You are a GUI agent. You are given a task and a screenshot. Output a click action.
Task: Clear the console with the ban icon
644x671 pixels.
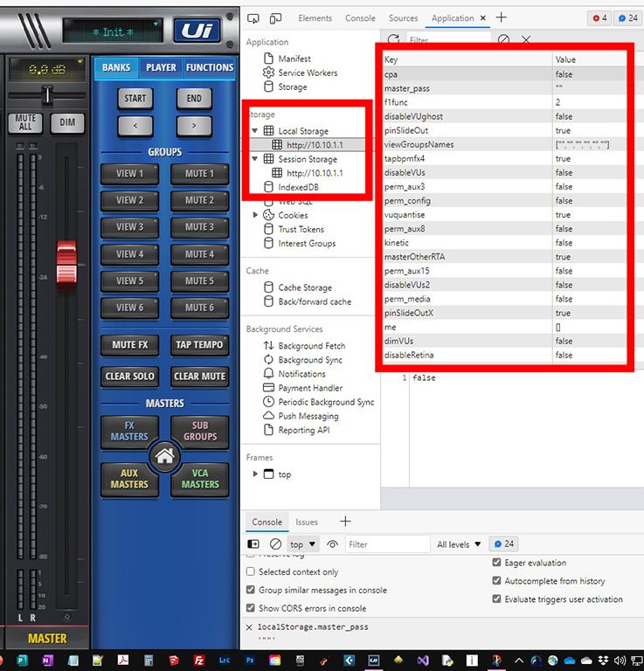[x=275, y=544]
